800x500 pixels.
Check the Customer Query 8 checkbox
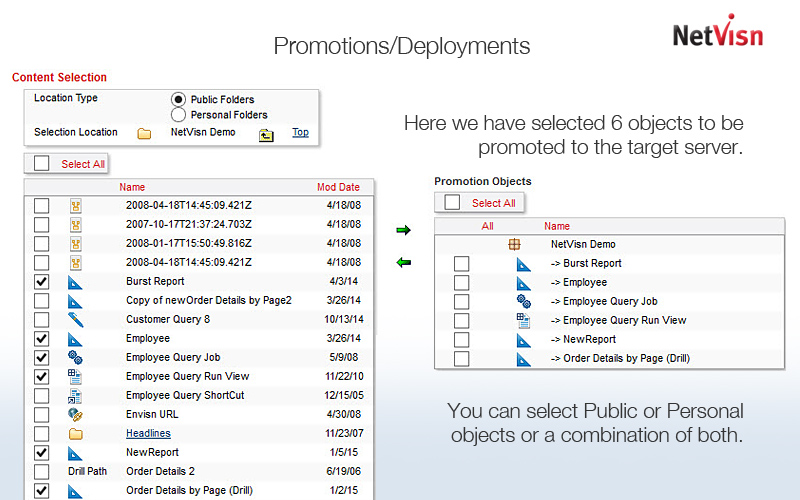41,320
